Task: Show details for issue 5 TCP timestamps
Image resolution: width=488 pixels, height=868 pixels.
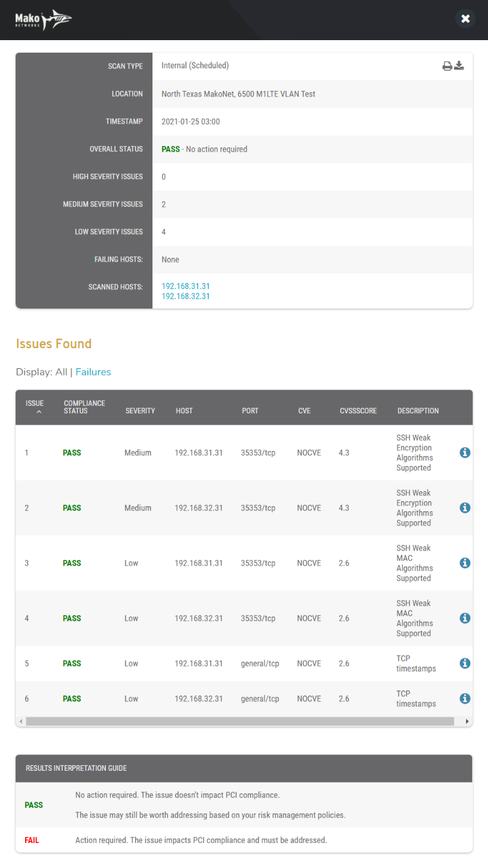Action: pos(464,663)
